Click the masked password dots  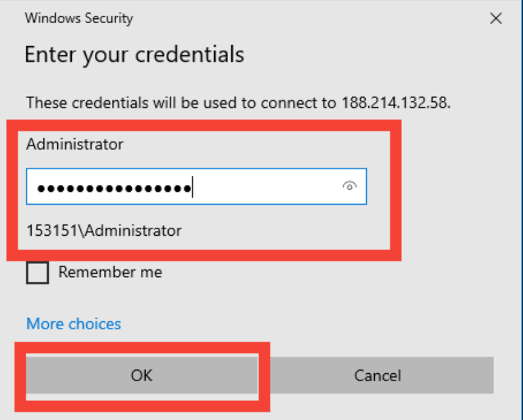(x=113, y=189)
